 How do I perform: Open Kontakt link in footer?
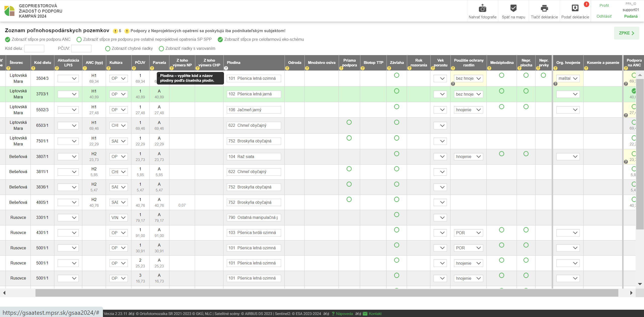pyautogui.click(x=375, y=314)
